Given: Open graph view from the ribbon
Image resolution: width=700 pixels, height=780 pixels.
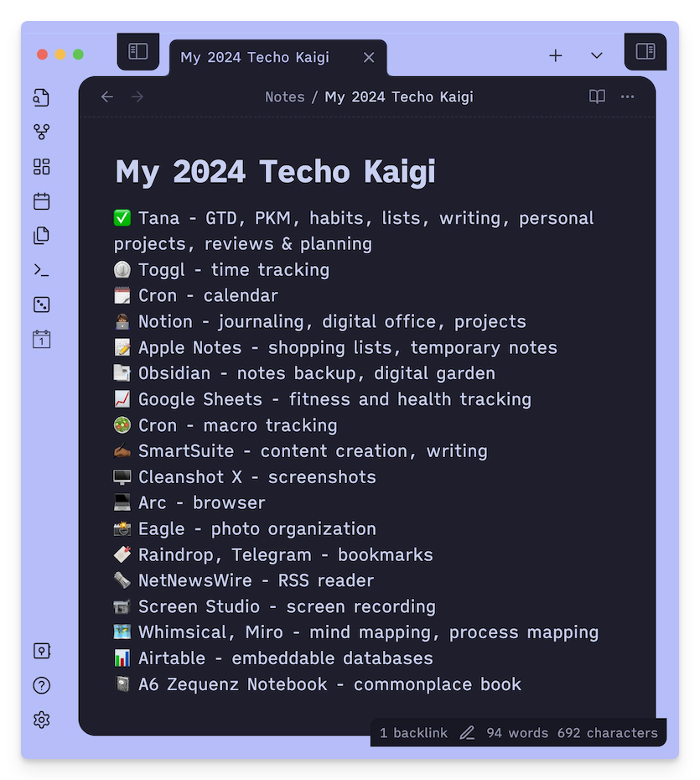Looking at the screenshot, I should click(x=41, y=132).
